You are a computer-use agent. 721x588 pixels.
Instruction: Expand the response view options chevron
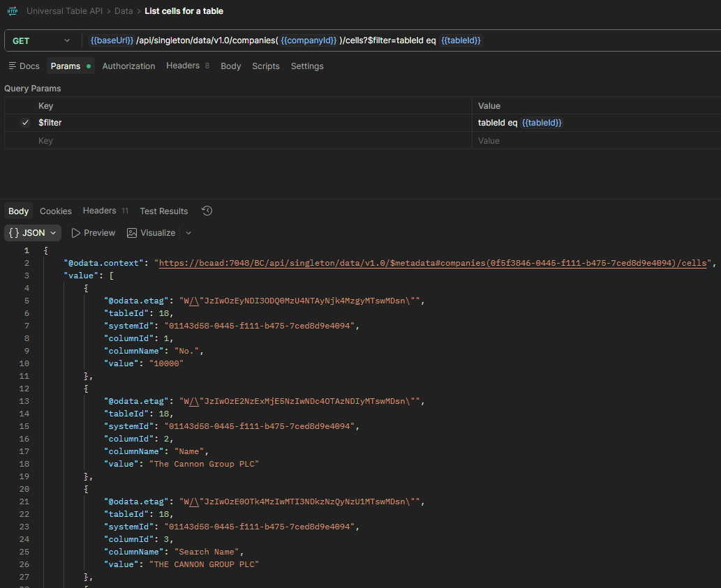[x=188, y=233]
